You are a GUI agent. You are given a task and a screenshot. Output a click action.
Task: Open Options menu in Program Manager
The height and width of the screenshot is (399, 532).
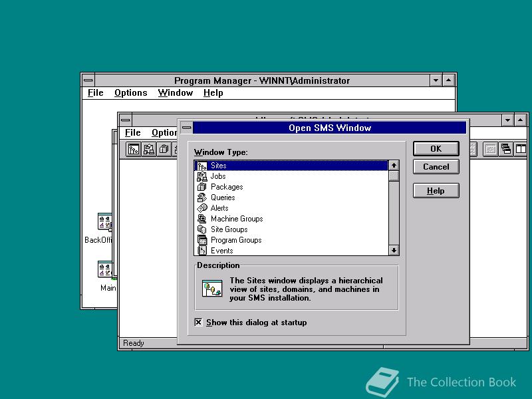130,93
